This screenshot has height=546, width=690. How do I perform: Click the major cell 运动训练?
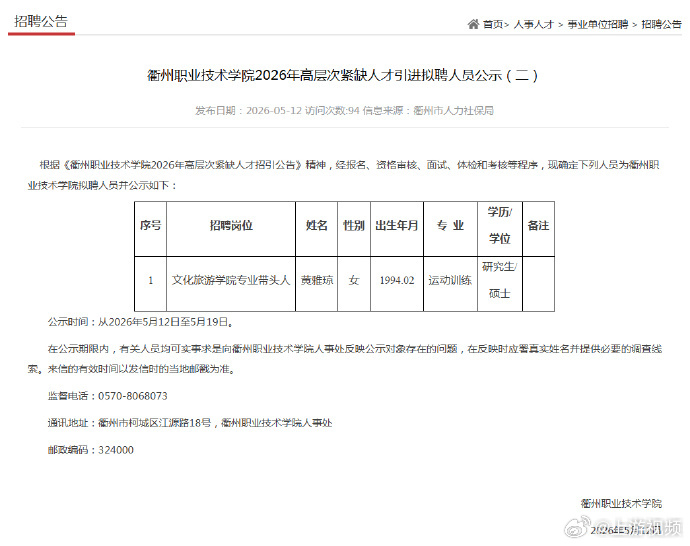(450, 284)
